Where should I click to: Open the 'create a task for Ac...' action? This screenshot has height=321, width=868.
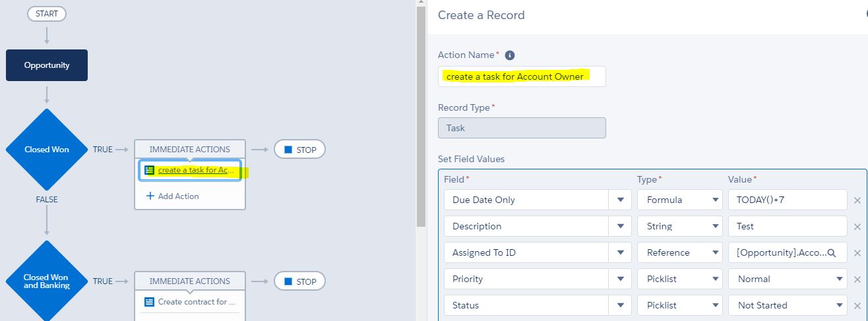196,170
